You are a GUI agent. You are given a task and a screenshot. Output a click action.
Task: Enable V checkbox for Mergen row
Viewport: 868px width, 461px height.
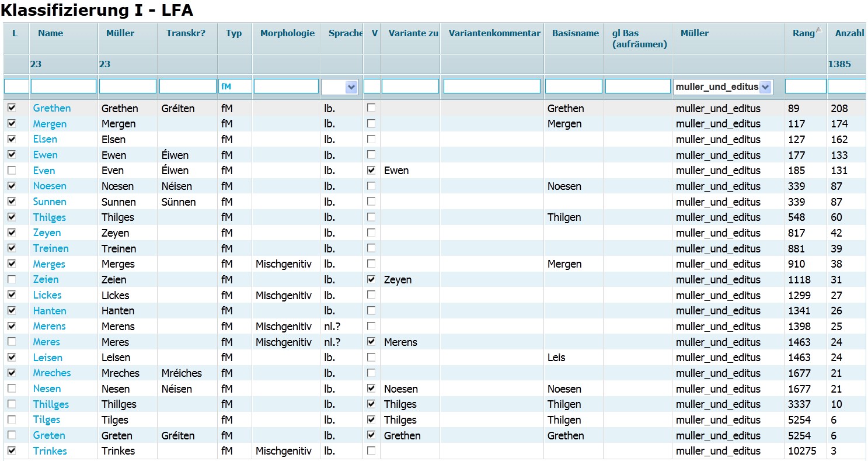tap(371, 124)
